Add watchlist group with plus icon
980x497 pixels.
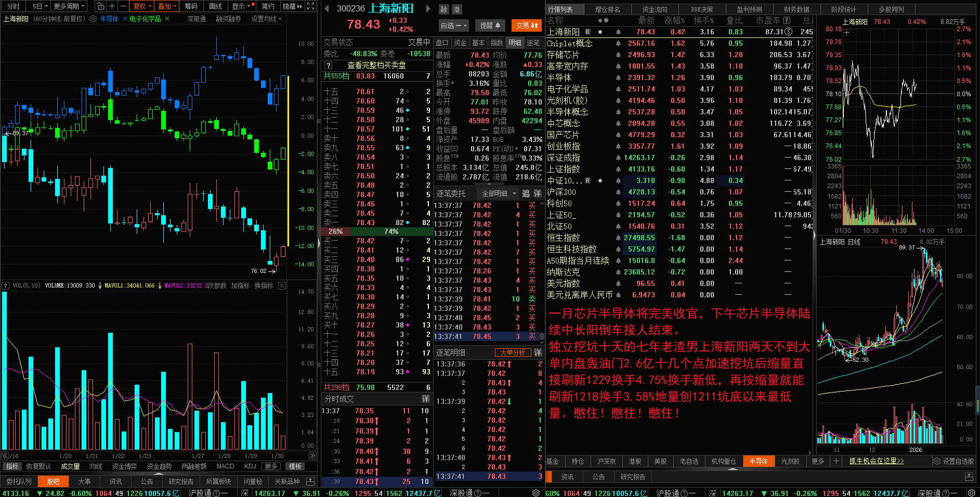836,461
